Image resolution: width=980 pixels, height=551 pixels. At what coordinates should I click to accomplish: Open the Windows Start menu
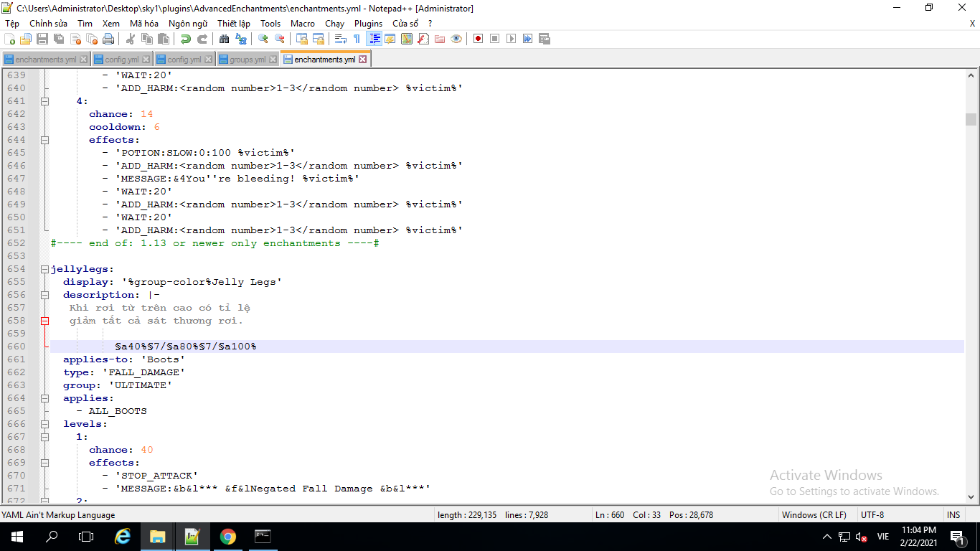tap(17, 537)
